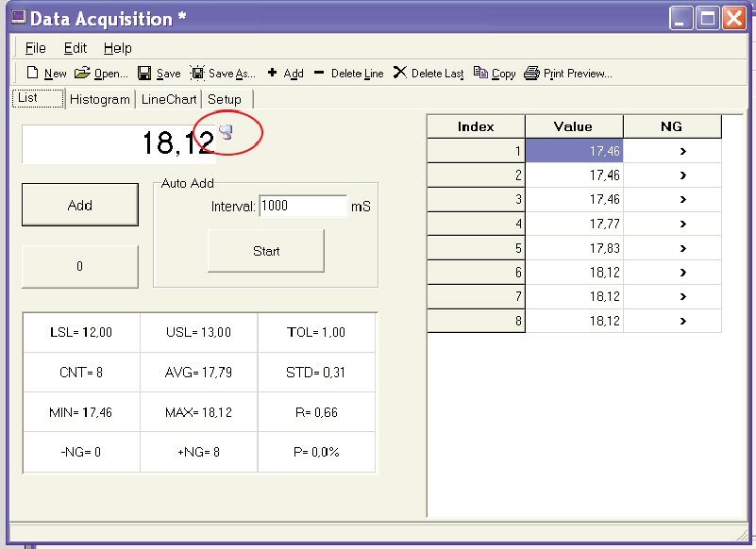This screenshot has width=756, height=549.
Task: Click the Open folder toolbar icon
Action: 82,73
